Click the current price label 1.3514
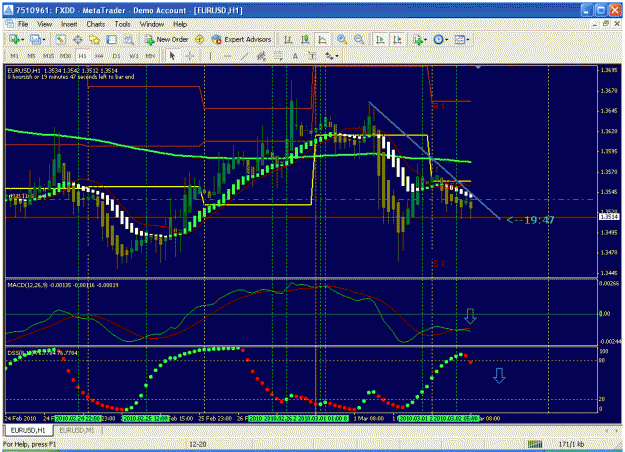The width and height of the screenshot is (625, 452). click(x=609, y=217)
